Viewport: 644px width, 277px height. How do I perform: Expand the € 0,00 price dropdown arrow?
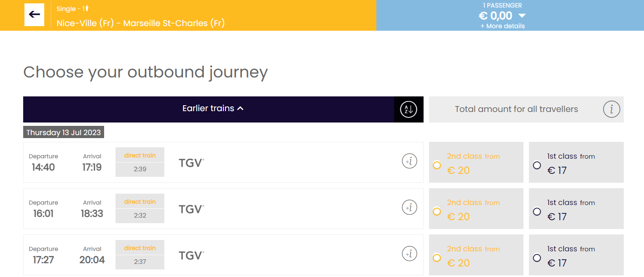click(x=522, y=16)
